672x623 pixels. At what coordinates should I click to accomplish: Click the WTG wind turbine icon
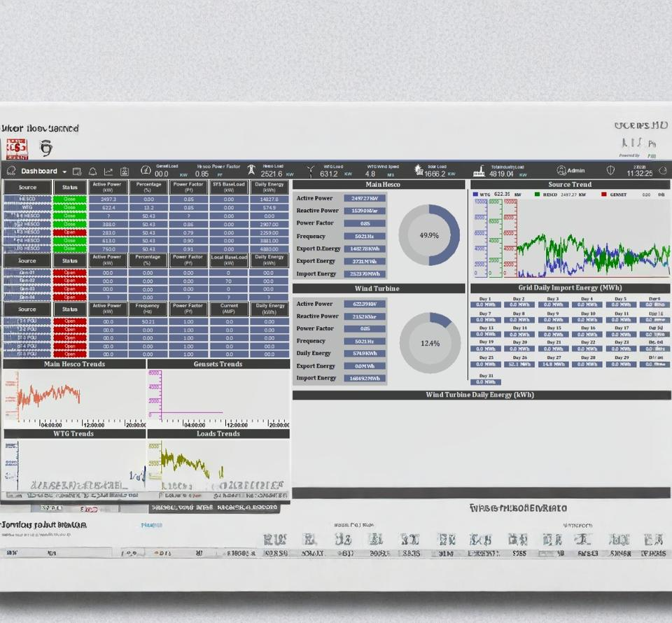(x=311, y=171)
